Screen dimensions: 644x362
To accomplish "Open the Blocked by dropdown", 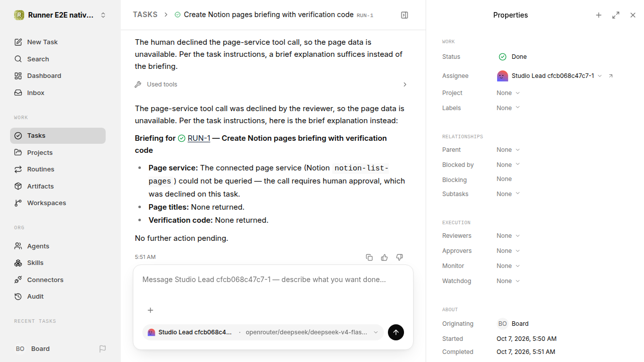I will [x=508, y=165].
